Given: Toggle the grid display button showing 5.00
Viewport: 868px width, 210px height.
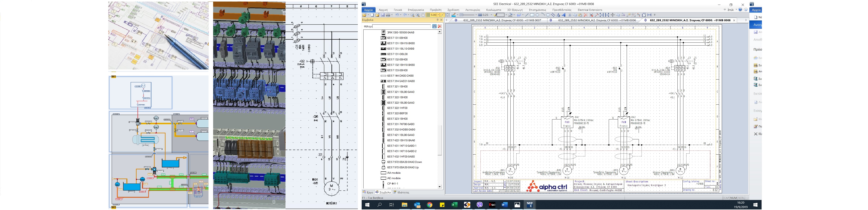Looking at the screenshot, I should (432, 15).
